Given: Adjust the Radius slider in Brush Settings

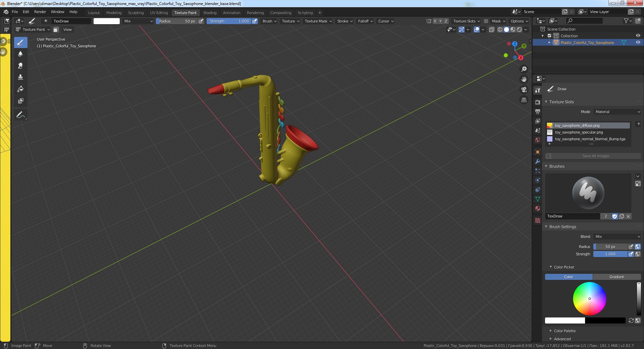Looking at the screenshot, I should click(x=610, y=247).
